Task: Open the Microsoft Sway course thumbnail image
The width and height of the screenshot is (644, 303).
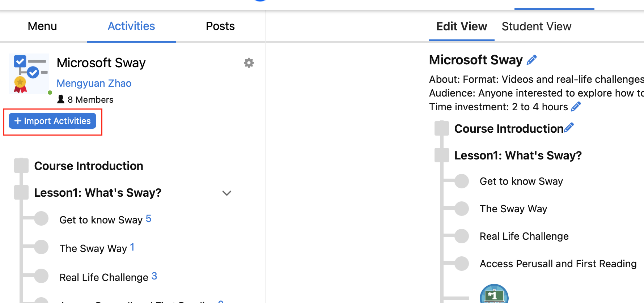Action: click(x=29, y=74)
